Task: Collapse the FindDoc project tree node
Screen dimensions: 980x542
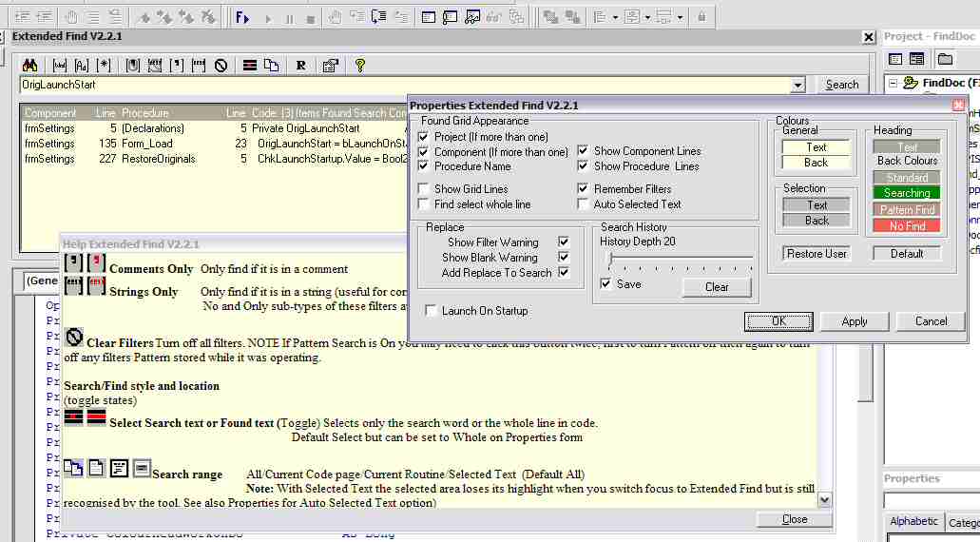Action: tap(894, 83)
